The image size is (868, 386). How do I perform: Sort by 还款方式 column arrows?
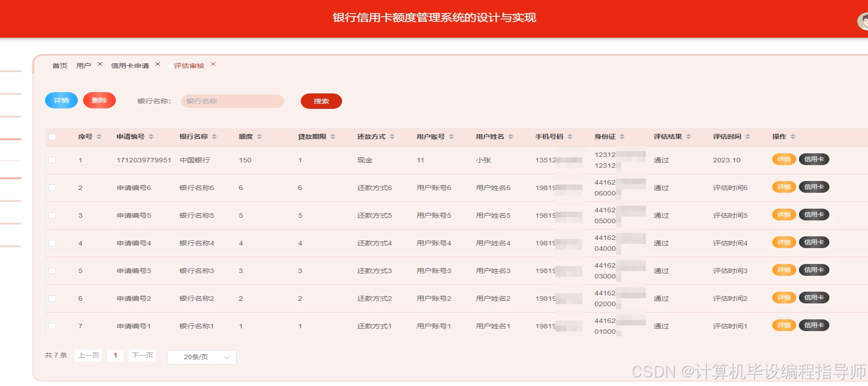click(392, 137)
